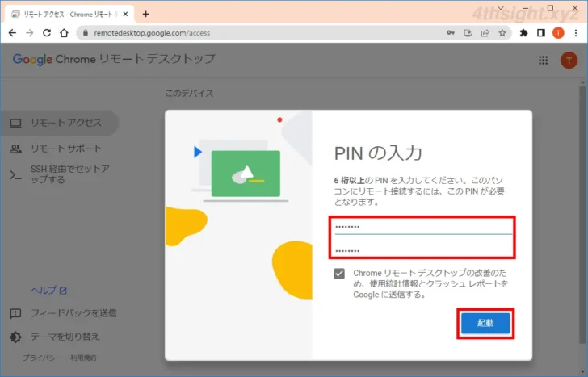The image size is (588, 377).
Task: Go to the home page icon
Action: 64,33
